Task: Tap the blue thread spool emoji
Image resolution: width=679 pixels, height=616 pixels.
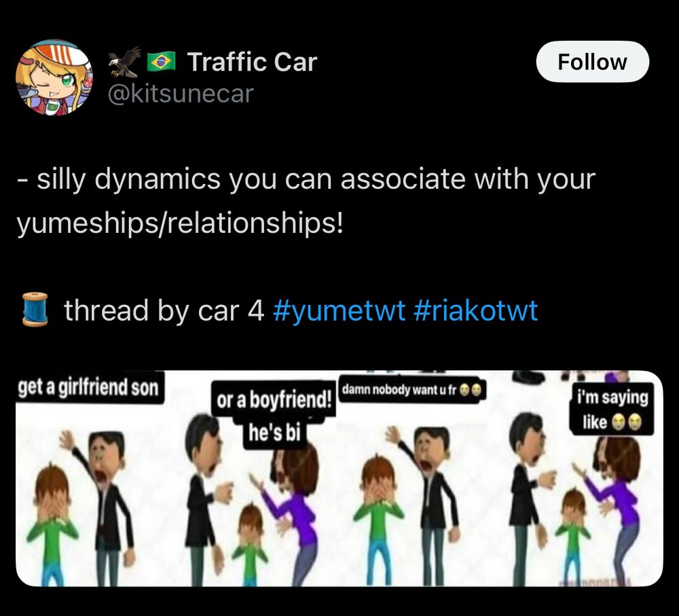Action: tap(35, 309)
